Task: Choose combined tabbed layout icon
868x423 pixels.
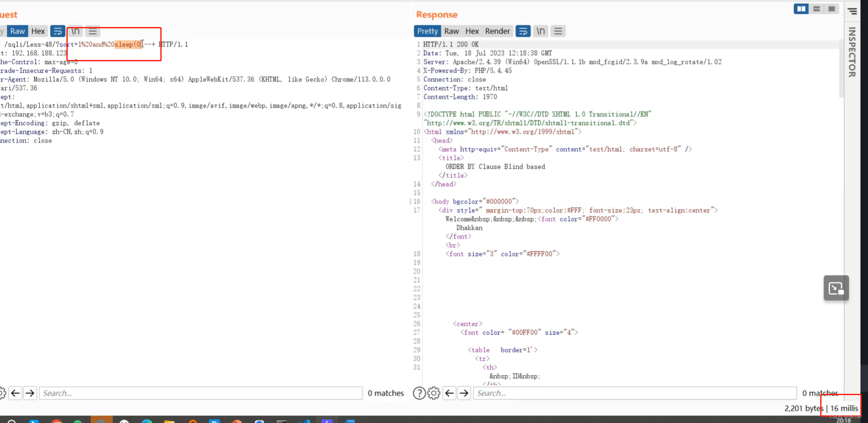Action: pos(832,9)
